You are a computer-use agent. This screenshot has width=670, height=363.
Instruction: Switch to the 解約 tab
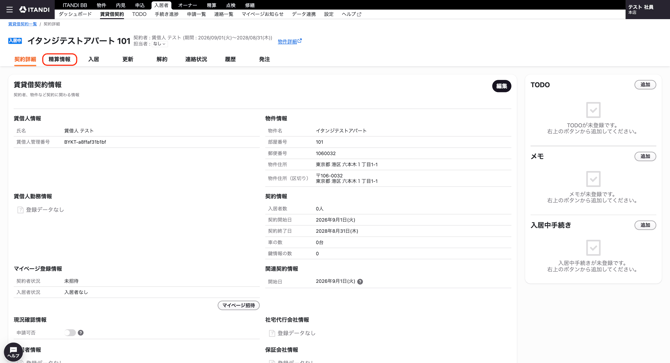tap(162, 59)
